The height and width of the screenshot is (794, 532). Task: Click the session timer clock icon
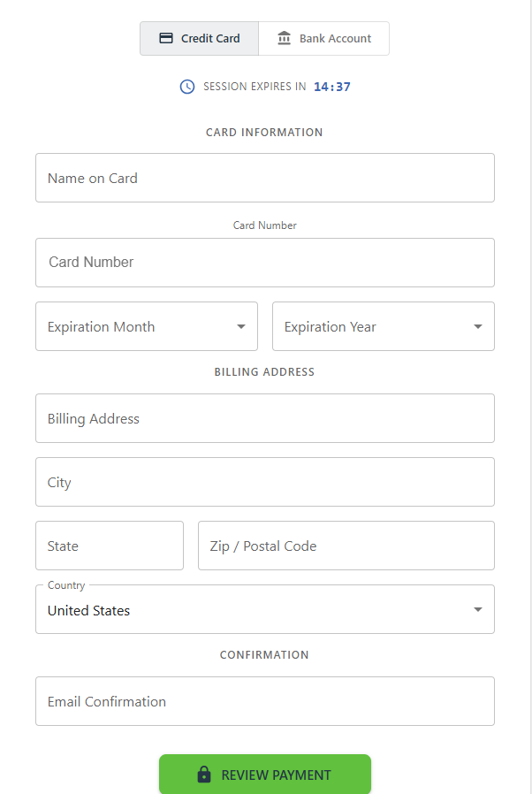tap(187, 87)
